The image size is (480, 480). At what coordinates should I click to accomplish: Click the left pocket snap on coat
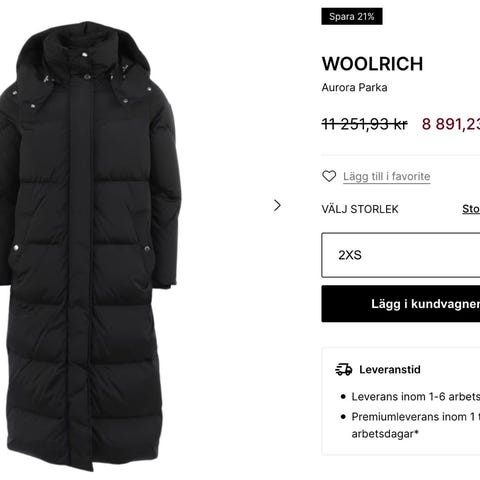click(x=15, y=248)
